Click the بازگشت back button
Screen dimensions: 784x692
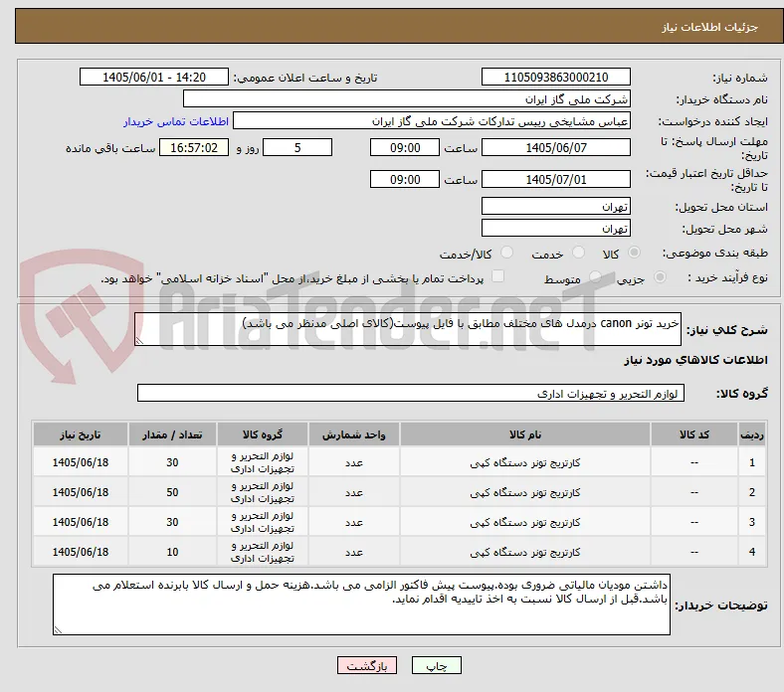point(367,665)
